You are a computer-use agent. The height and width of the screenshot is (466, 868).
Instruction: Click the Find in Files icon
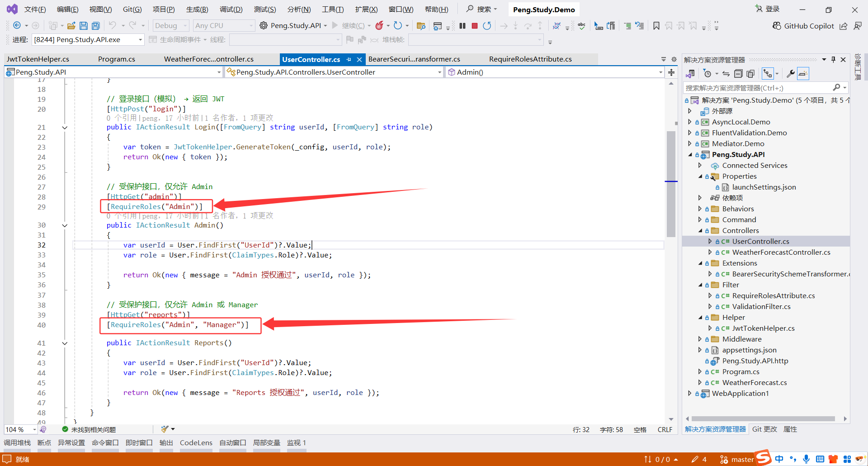421,26
